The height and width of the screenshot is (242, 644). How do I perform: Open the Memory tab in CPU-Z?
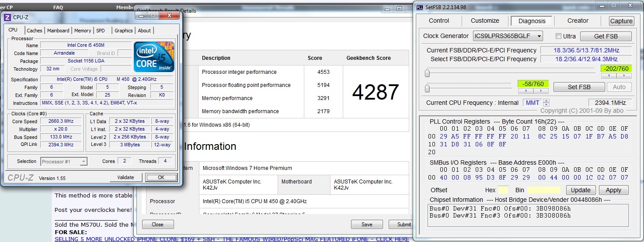click(83, 31)
